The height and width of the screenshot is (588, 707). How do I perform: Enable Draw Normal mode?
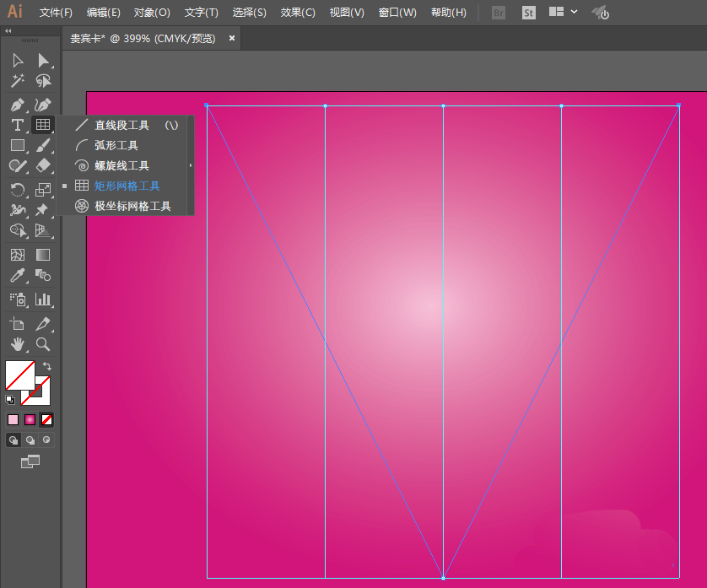pos(13,440)
